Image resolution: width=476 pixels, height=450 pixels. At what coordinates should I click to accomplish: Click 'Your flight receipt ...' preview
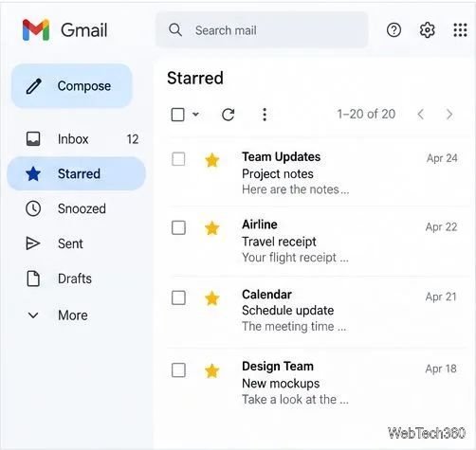pyautogui.click(x=295, y=258)
